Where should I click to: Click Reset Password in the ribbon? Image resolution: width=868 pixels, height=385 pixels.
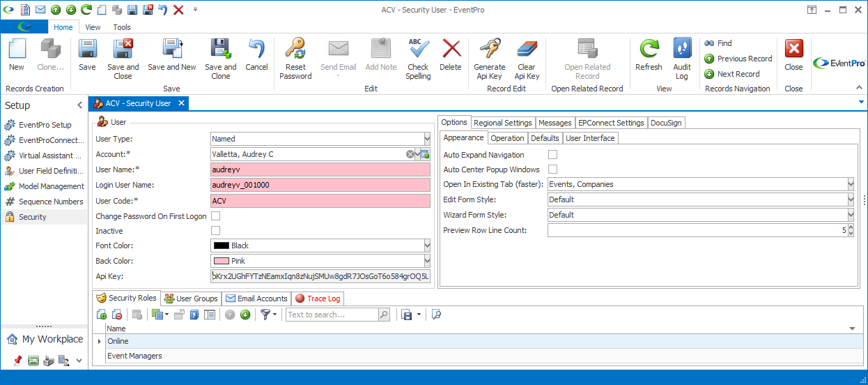pos(295,59)
